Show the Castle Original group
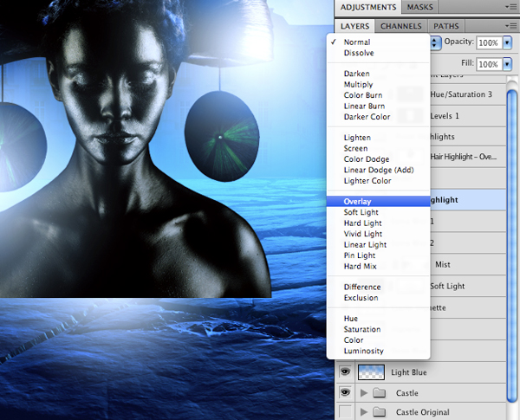520x420 pixels. coord(345,411)
